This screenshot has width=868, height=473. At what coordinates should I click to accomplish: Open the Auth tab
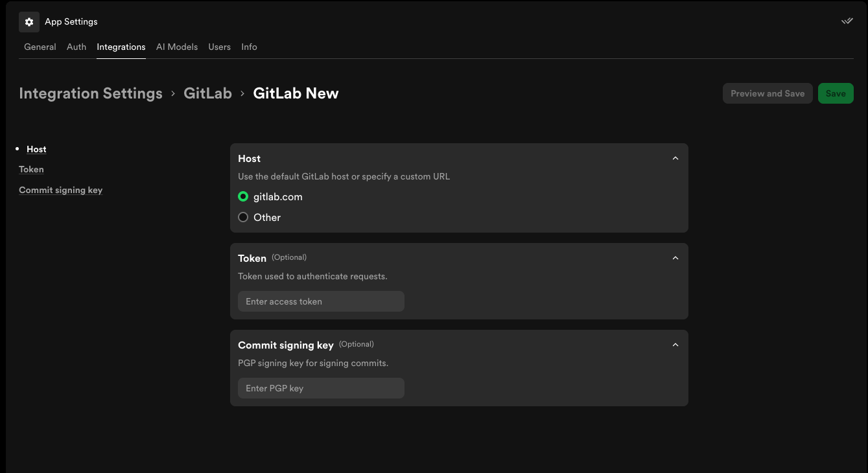76,47
